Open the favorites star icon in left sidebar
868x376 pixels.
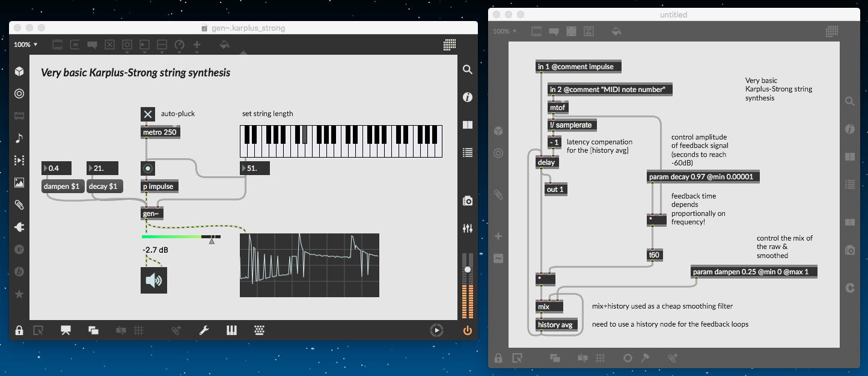pyautogui.click(x=19, y=294)
